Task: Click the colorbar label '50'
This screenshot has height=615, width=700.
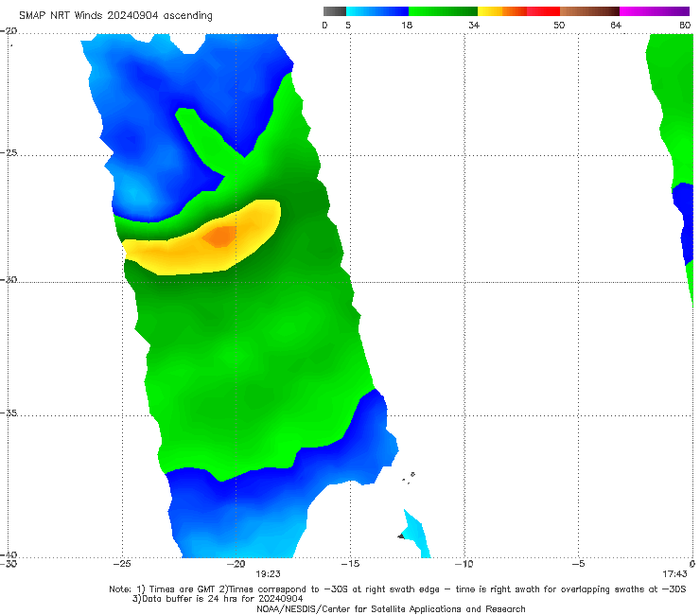Action: click(x=559, y=26)
